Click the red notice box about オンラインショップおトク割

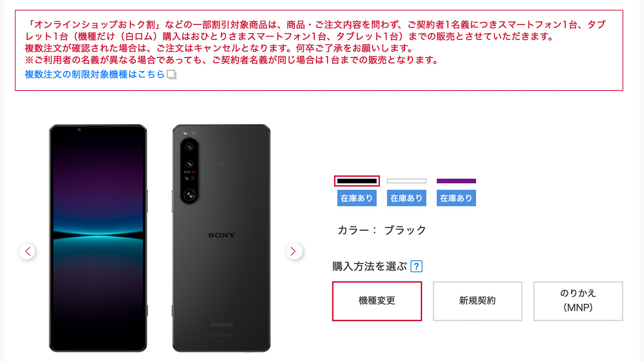click(319, 50)
